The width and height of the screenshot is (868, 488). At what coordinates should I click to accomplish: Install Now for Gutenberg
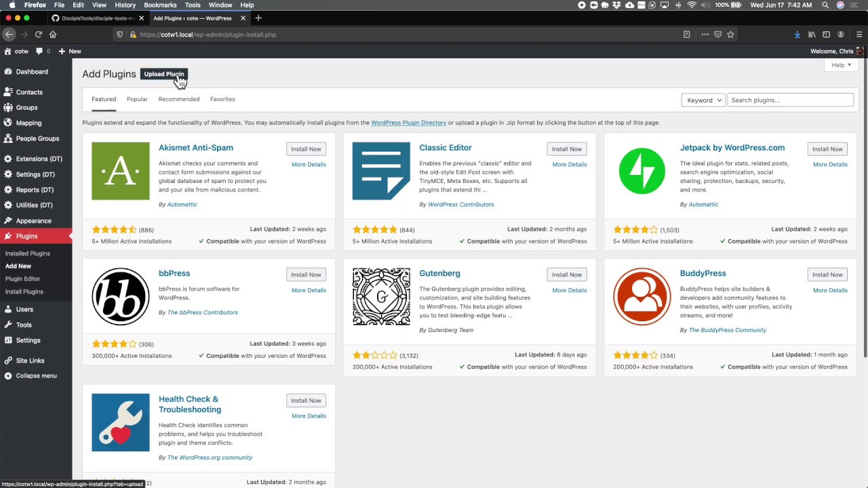567,274
